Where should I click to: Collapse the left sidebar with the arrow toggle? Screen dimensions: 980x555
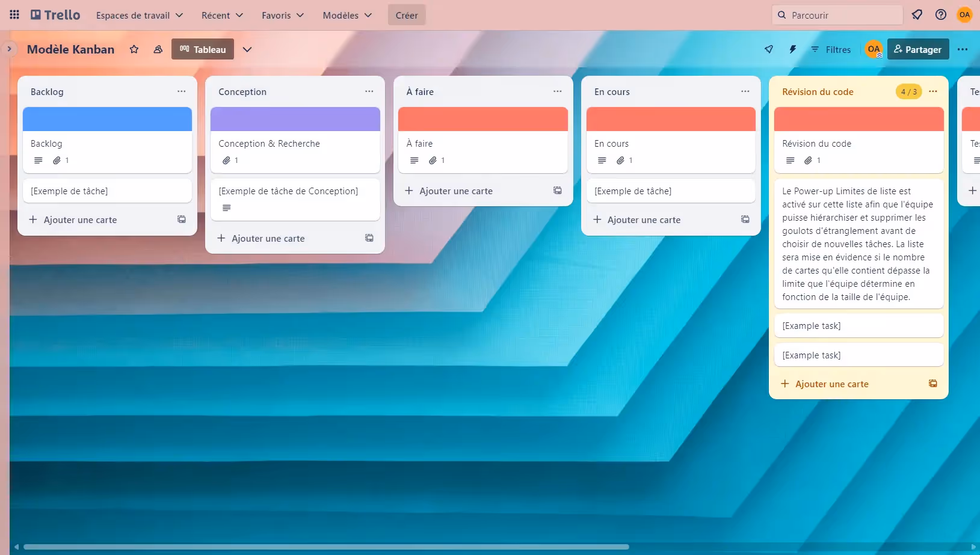[x=10, y=49]
